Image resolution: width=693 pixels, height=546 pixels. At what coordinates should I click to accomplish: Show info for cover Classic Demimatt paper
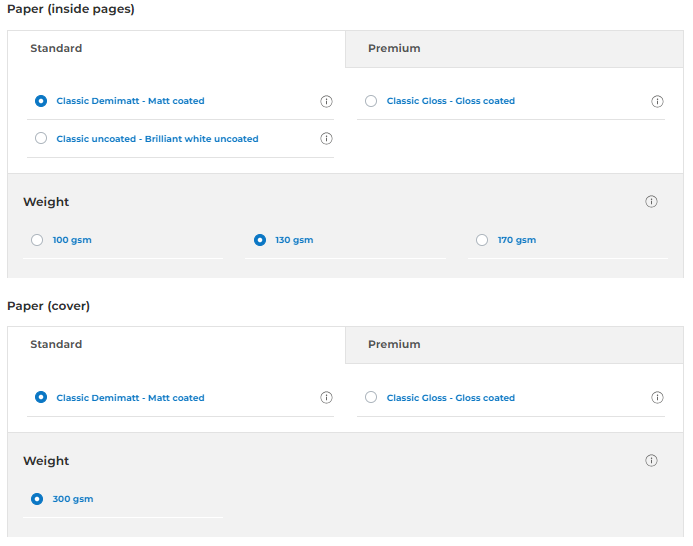pyautogui.click(x=326, y=398)
